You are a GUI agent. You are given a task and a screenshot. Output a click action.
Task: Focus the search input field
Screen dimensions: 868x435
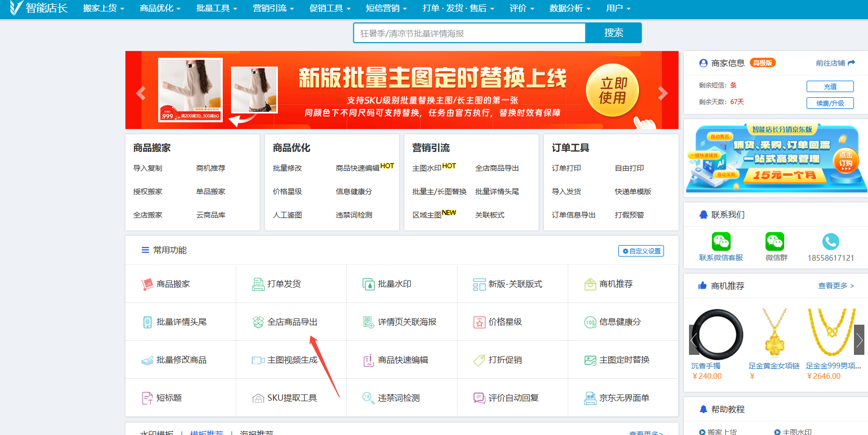pyautogui.click(x=469, y=33)
